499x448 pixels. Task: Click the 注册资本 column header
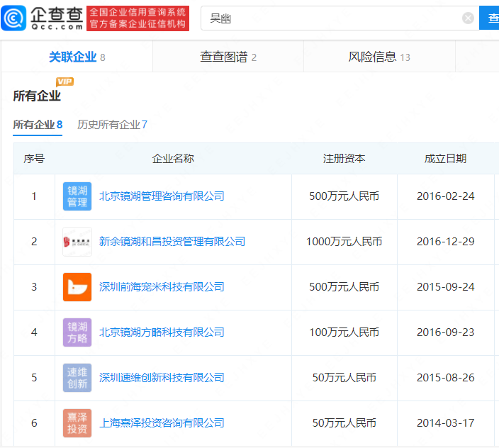tap(344, 159)
